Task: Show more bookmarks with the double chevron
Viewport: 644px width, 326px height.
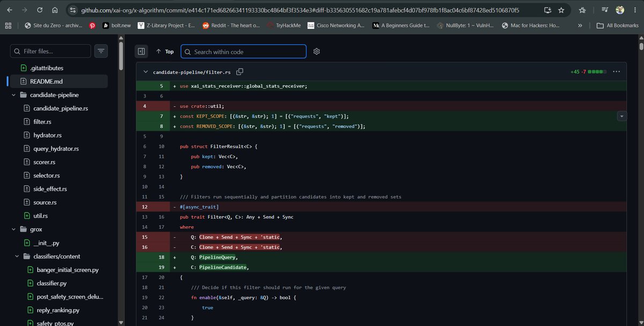Action: pyautogui.click(x=580, y=25)
